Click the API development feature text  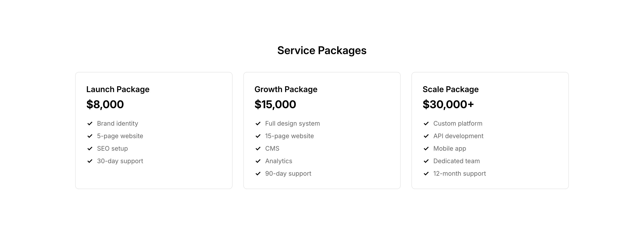click(x=458, y=136)
